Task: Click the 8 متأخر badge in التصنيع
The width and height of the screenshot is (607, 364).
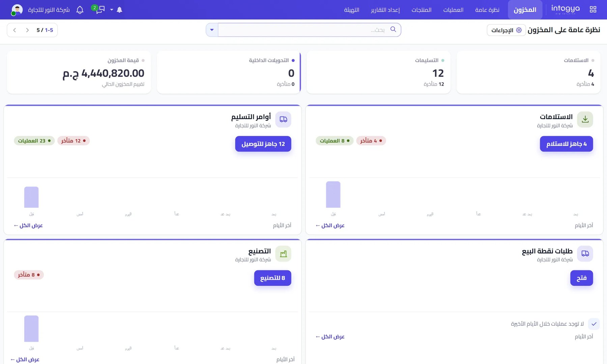Action: tap(29, 275)
